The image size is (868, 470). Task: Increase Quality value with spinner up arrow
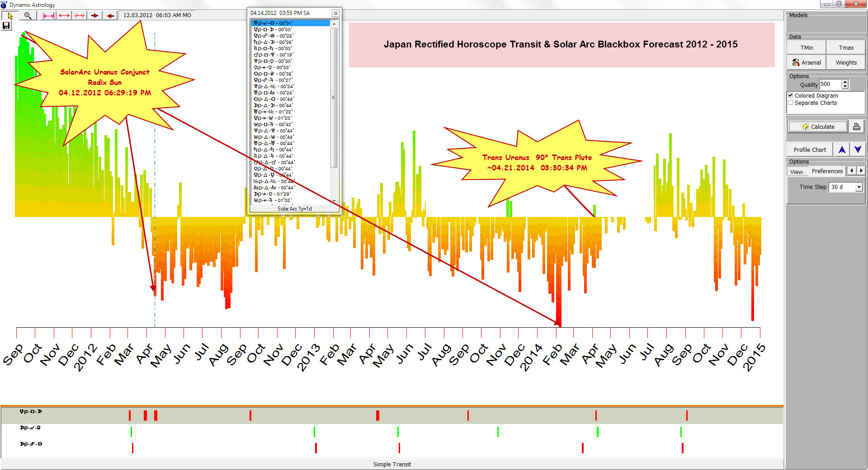845,82
